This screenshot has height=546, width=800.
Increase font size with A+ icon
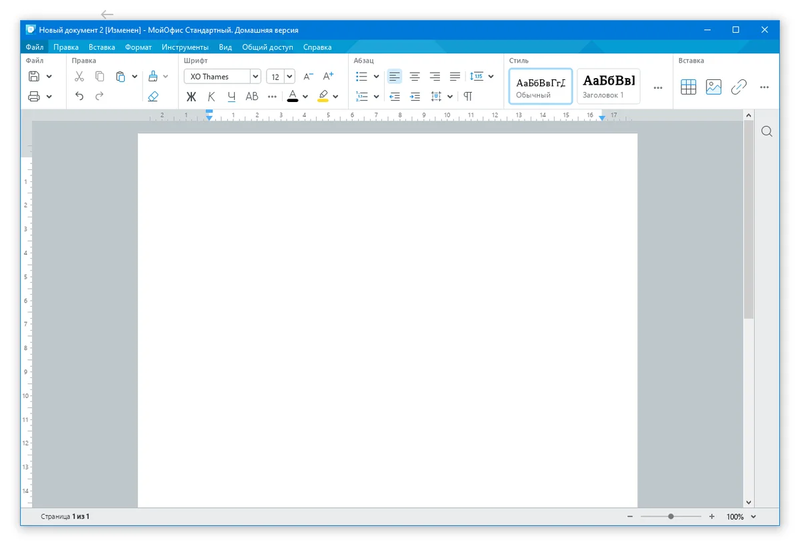click(328, 77)
